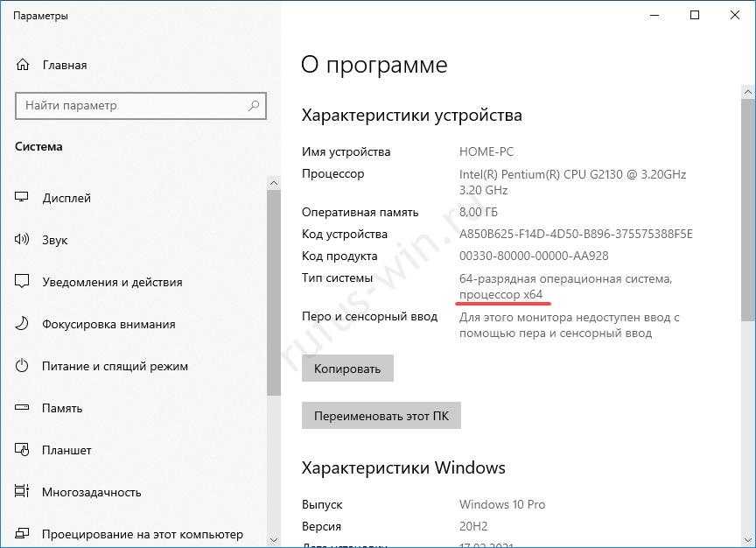Open Дисплей settings
Screen dimensions: 756x548
pos(66,198)
